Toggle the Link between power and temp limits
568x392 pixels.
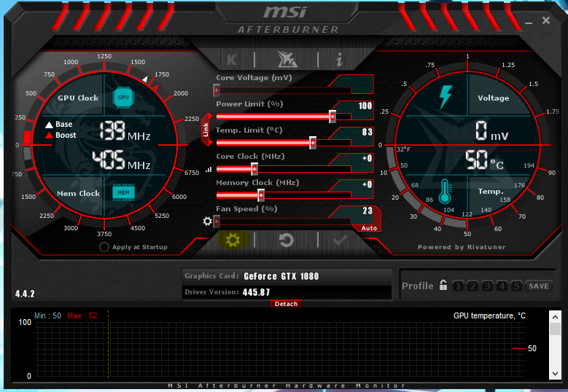206,130
